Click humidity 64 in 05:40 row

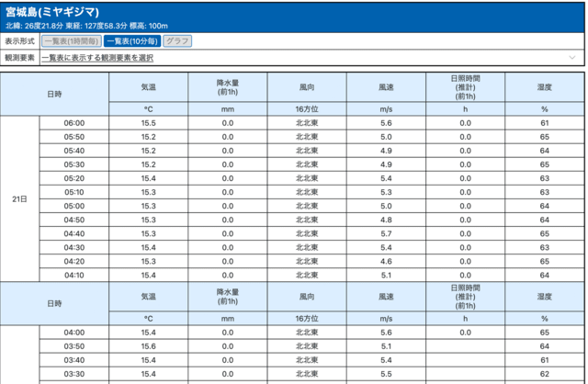point(545,151)
